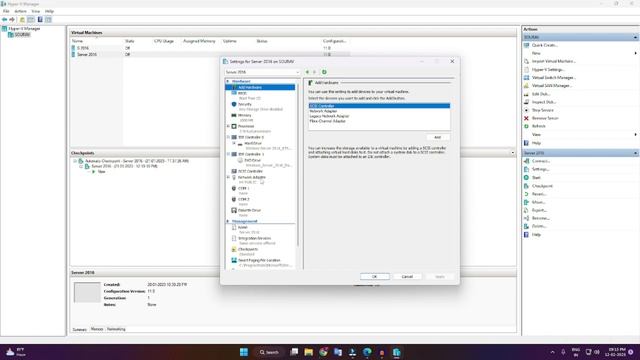Open the virtual machine selector dropdown

point(262,72)
